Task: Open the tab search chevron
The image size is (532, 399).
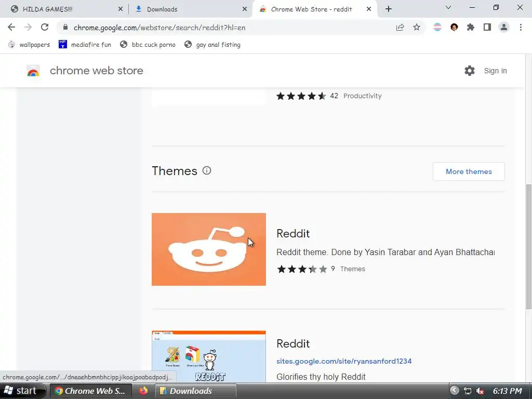Action: click(448, 7)
